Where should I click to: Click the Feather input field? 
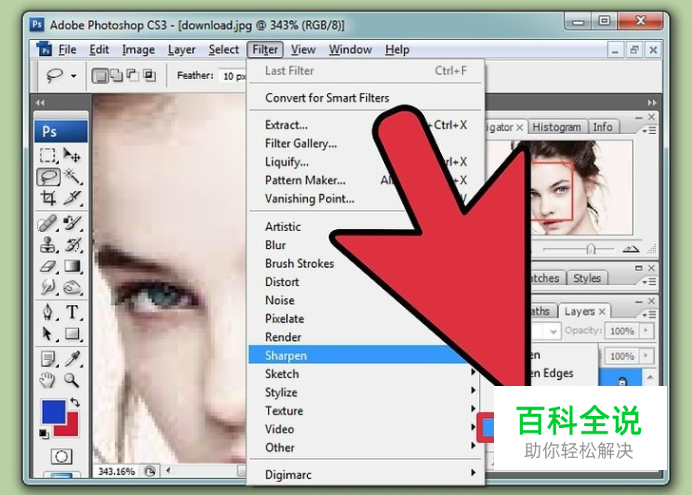pos(233,76)
